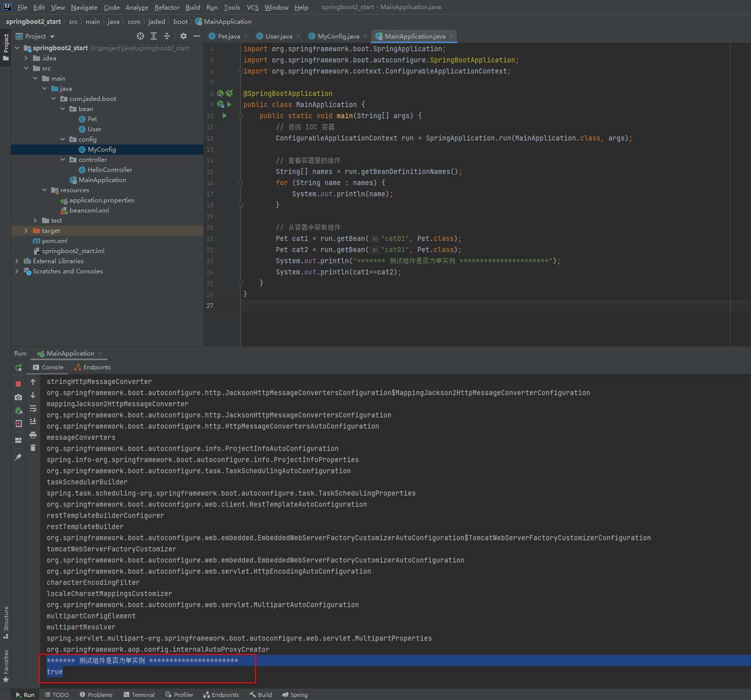Fold the main method at line 10
Image resolution: width=751 pixels, height=700 pixels.
click(240, 116)
